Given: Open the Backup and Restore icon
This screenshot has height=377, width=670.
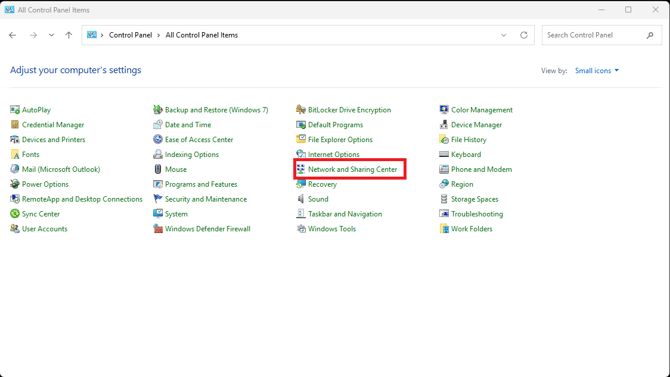Looking at the screenshot, I should pyautogui.click(x=158, y=110).
